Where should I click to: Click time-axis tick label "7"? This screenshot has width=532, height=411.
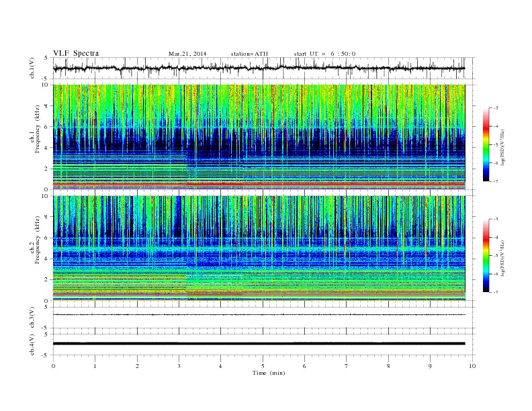pos(347,366)
